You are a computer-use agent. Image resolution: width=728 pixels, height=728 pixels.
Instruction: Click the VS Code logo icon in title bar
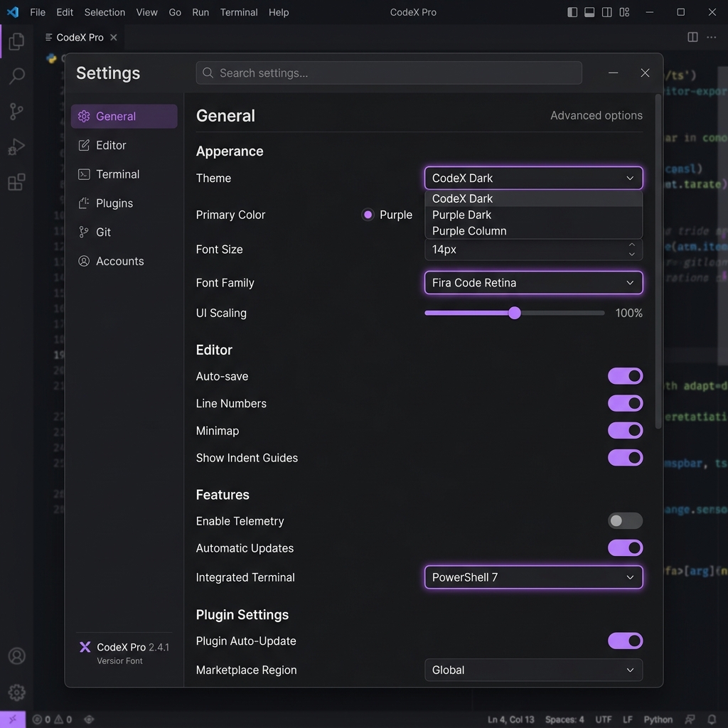point(13,12)
